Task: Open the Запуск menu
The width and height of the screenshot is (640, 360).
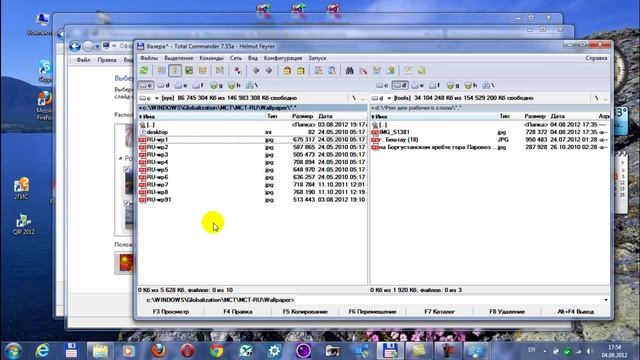Action: pyautogui.click(x=317, y=58)
